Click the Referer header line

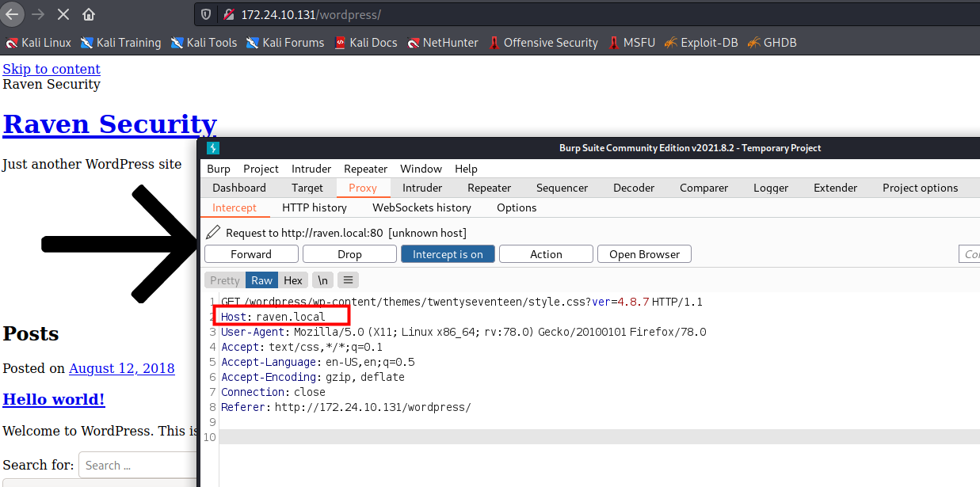(x=346, y=407)
